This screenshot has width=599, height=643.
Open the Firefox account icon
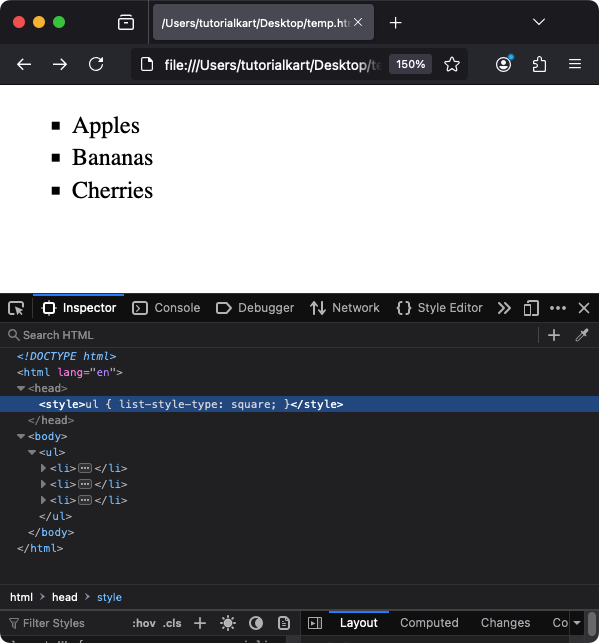(504, 64)
